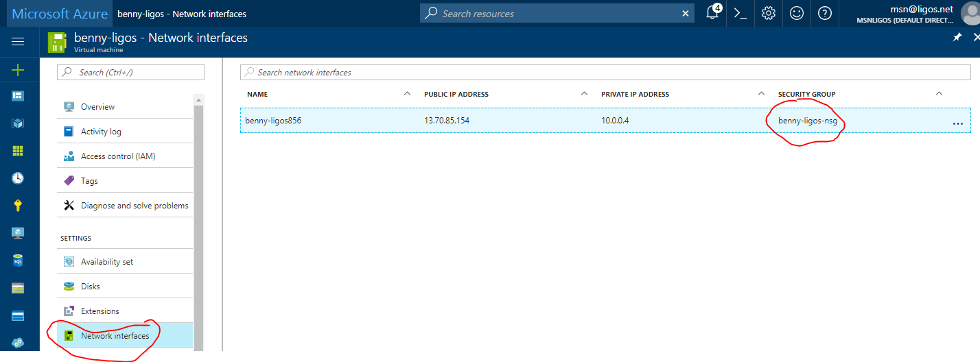
Task: Open the Availability set setting
Action: pyautogui.click(x=126, y=261)
